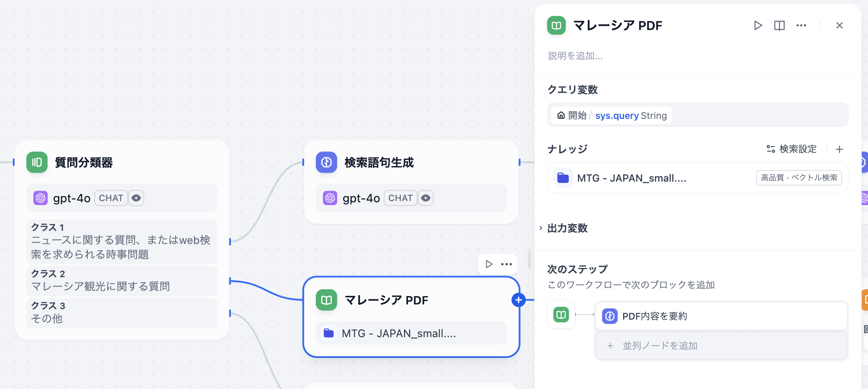Click the green knowledge icon on マレーシア PDF node
Viewport: 868px width, 389px height.
pos(326,300)
